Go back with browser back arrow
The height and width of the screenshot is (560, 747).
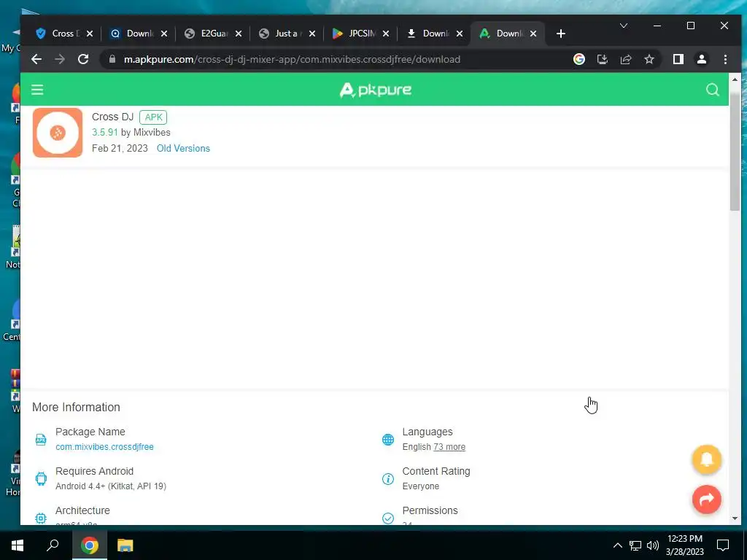coord(36,59)
